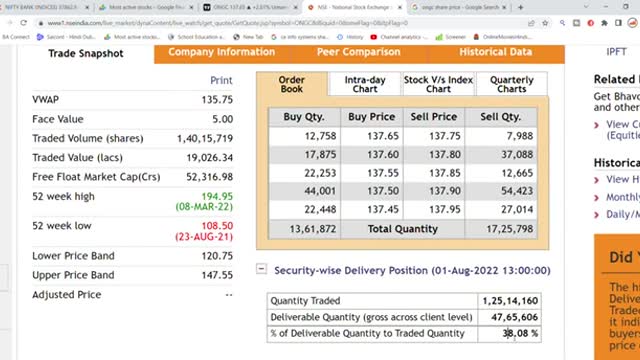Open the BA Connect bookmark
640x360 pixels.
pyautogui.click(x=16, y=37)
